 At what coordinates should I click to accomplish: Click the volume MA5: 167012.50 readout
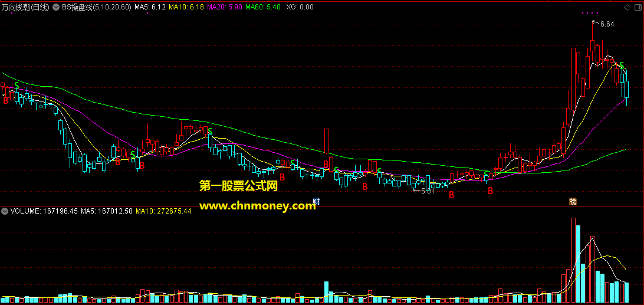click(106, 211)
